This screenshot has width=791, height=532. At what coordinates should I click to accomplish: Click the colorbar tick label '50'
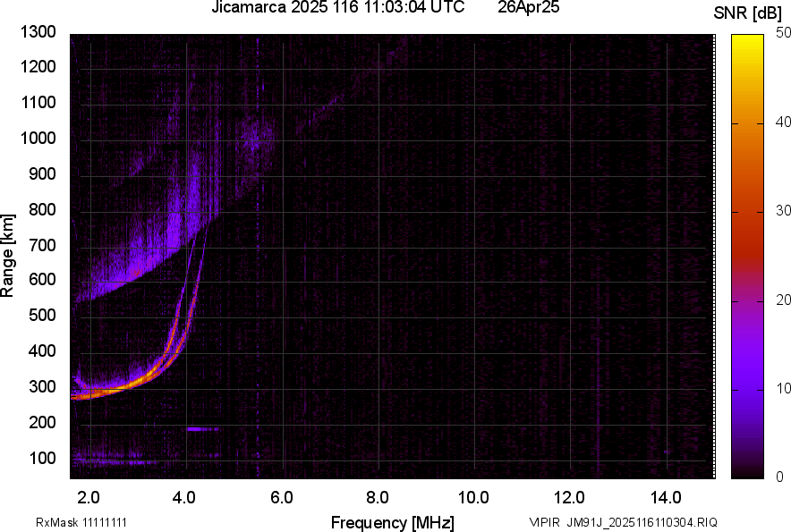pyautogui.click(x=783, y=33)
